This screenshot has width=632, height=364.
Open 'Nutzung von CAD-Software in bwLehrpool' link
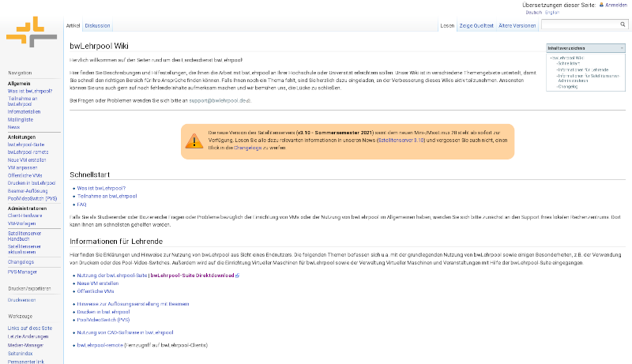pyautogui.click(x=125, y=332)
